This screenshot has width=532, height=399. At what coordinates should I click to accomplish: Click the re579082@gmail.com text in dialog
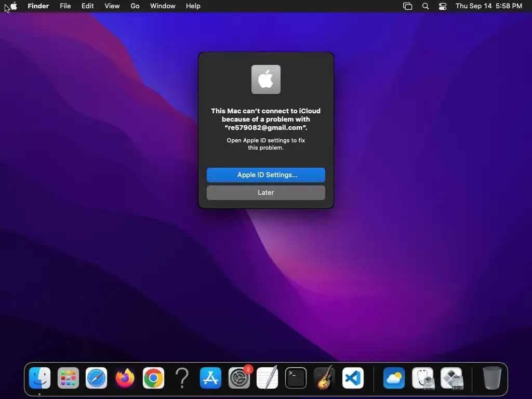tap(265, 128)
